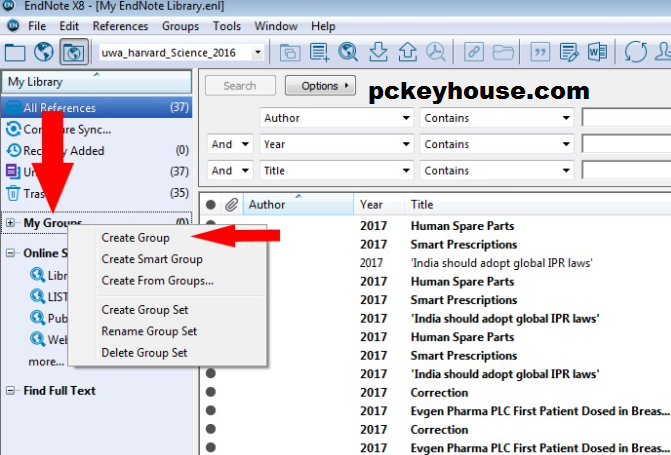Click the Format Bibliography icon
Screen dimensions: 671x455
pos(569,52)
